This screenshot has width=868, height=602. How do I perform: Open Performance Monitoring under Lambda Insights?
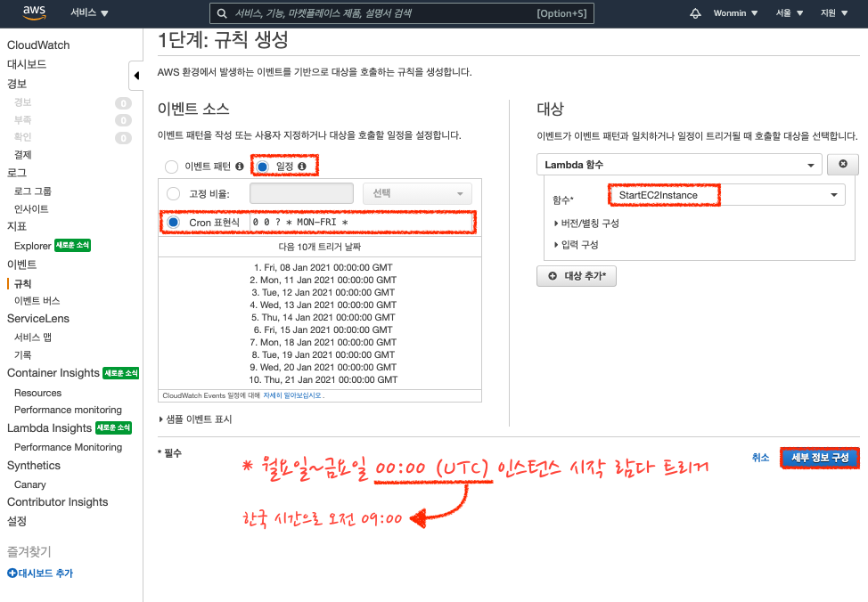point(68,447)
